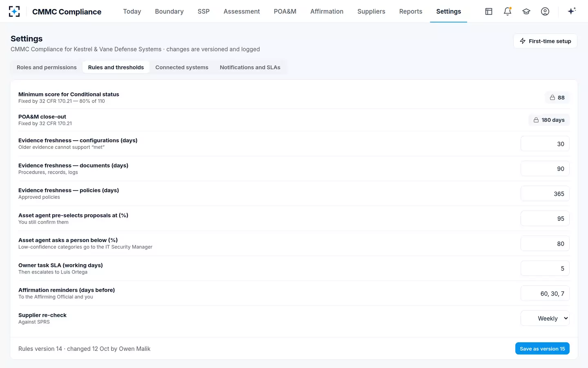Image resolution: width=588 pixels, height=368 pixels.
Task: Open the Reports tab
Action: click(x=410, y=11)
